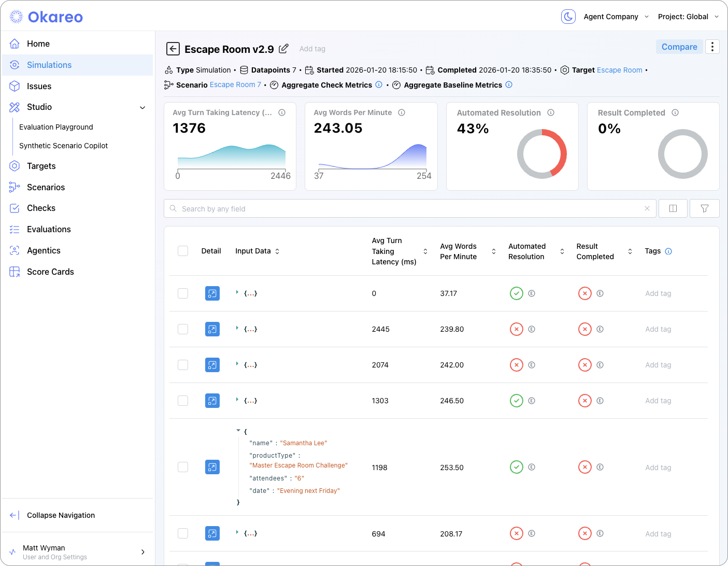Open the Escape Room 7 scenario link

tap(235, 84)
